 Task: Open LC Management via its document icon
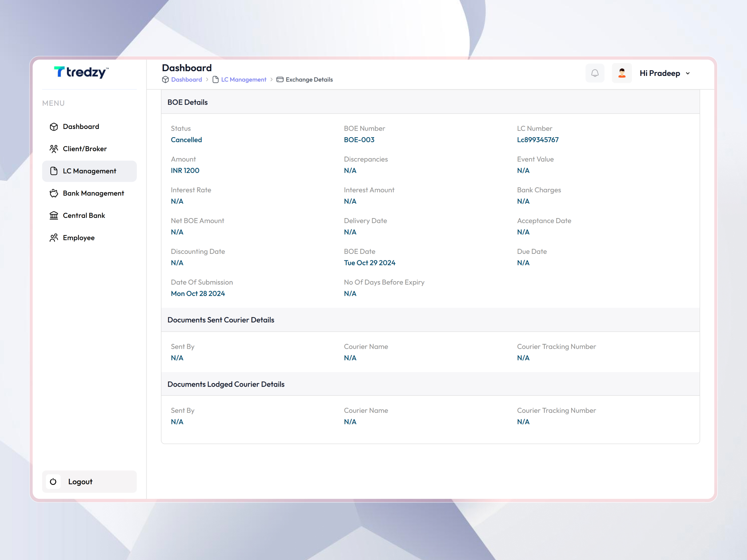pos(54,171)
